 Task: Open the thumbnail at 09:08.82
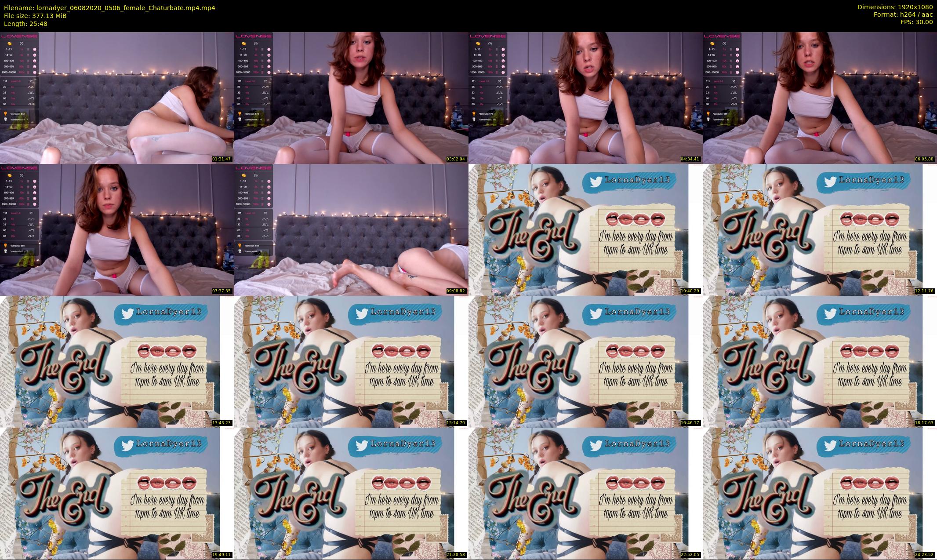(351, 229)
